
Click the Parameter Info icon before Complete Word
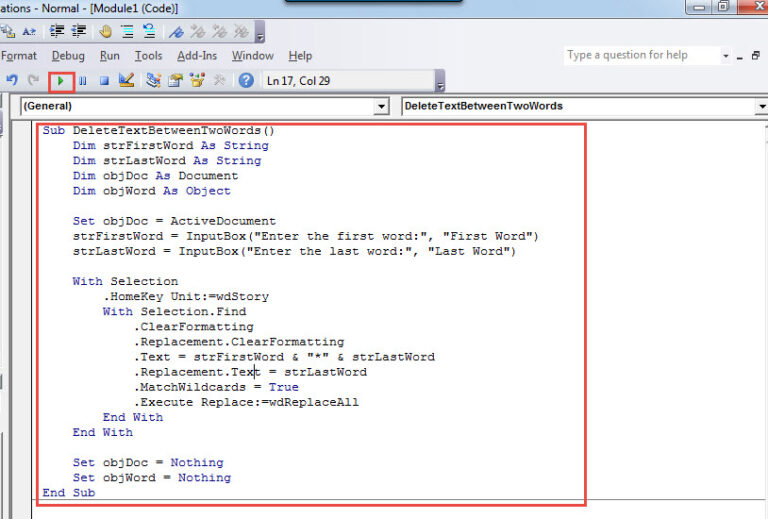(8, 32)
